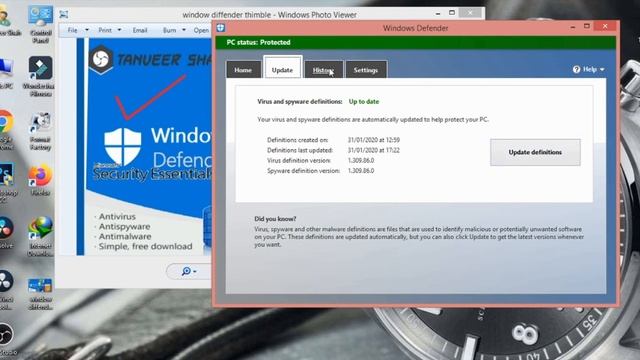Launch Firefox from the desktop
The width and height of the screenshot is (640, 360).
40,180
